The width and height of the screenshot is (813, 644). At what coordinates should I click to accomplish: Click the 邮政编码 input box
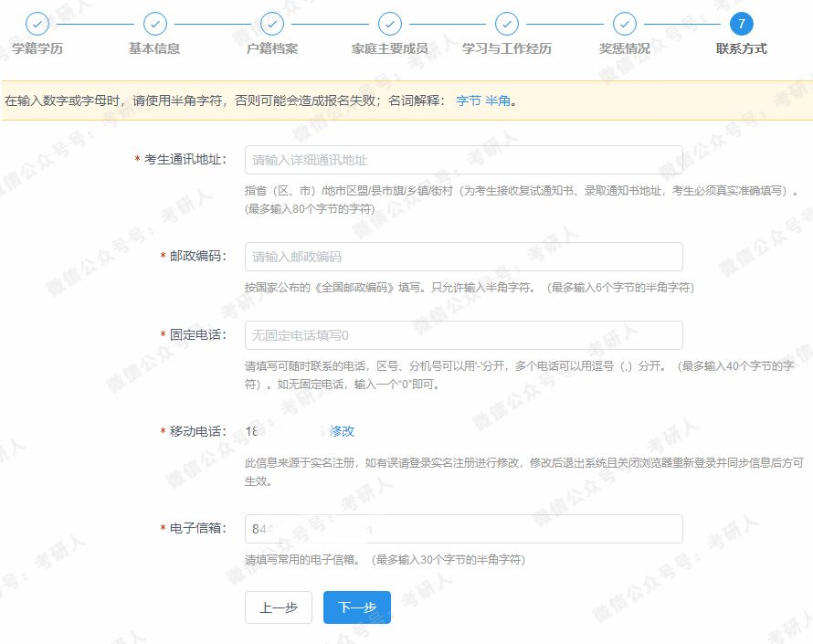[463, 256]
